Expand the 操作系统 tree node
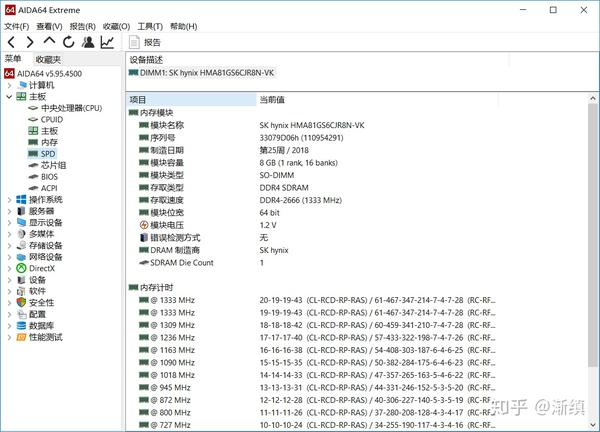Viewport: 600px width, 432px height. (9, 199)
